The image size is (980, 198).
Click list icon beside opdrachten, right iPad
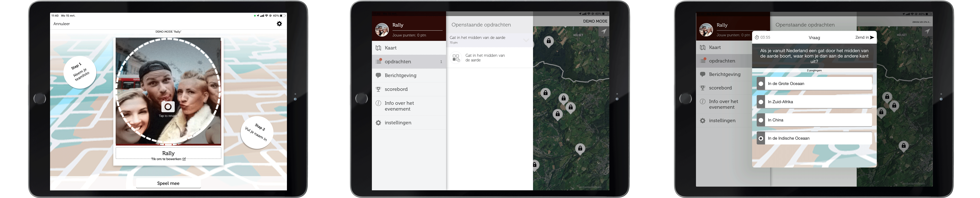coord(703,61)
